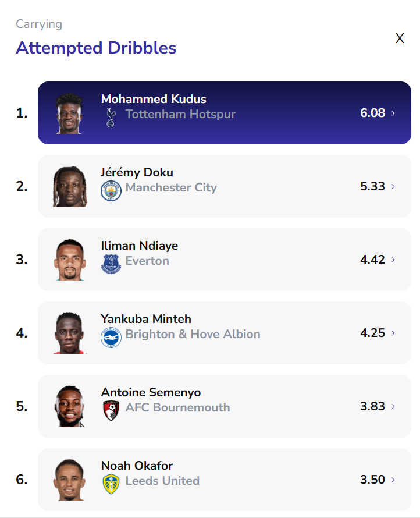Click the AFC Bournemouth crest icon
This screenshot has width=420, height=518.
[111, 410]
